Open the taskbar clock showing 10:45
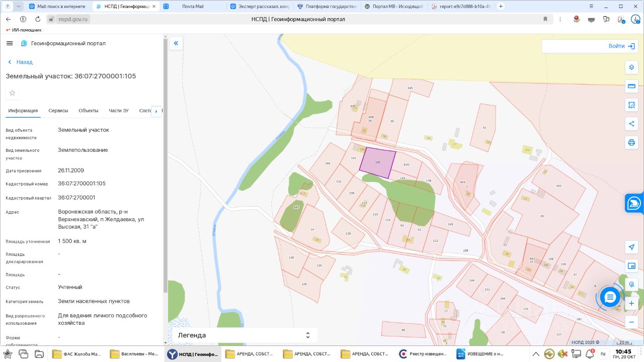Screen dimensions: 644x362 click(623, 354)
